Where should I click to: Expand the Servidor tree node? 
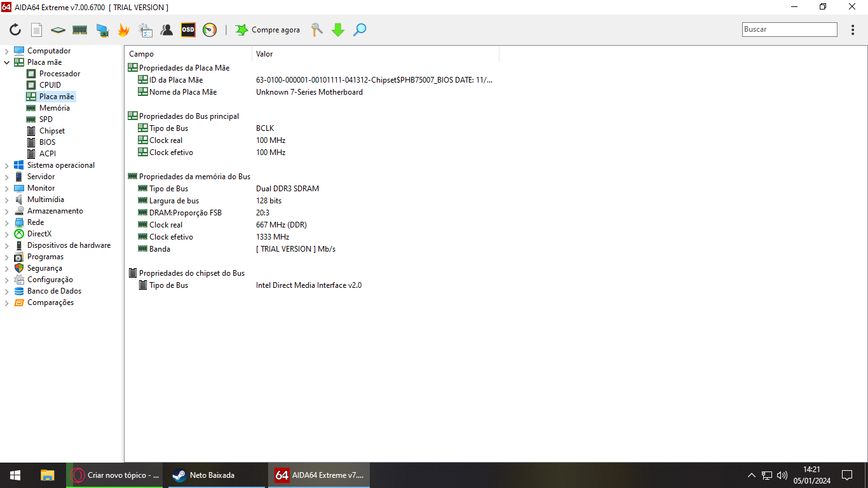tap(7, 177)
